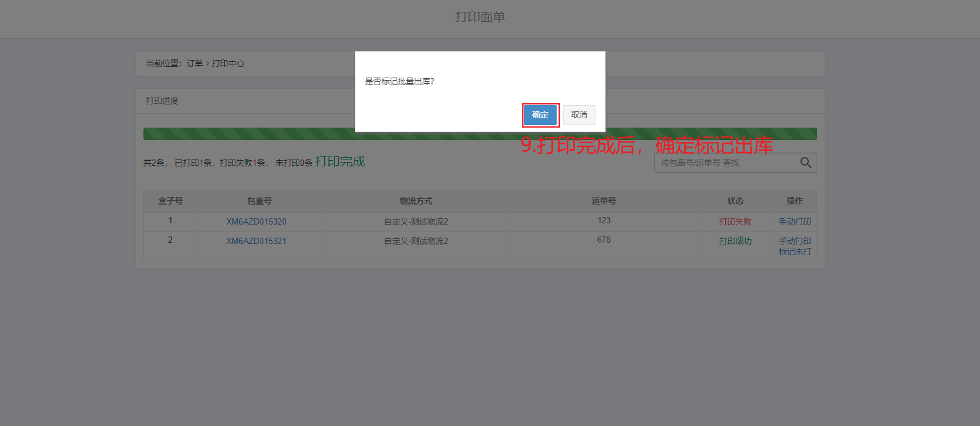Open package link XM6AZD015321
This screenshot has width=980, height=426.
tap(257, 241)
